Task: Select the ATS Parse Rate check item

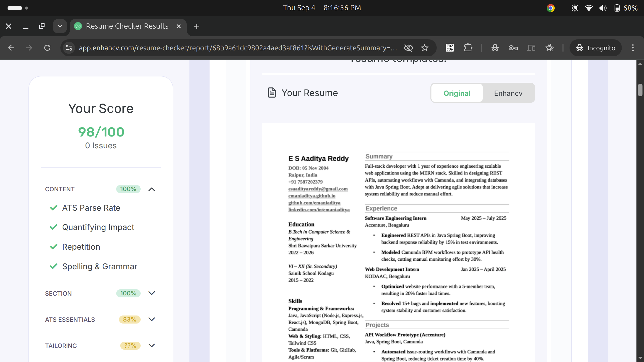Action: (91, 208)
